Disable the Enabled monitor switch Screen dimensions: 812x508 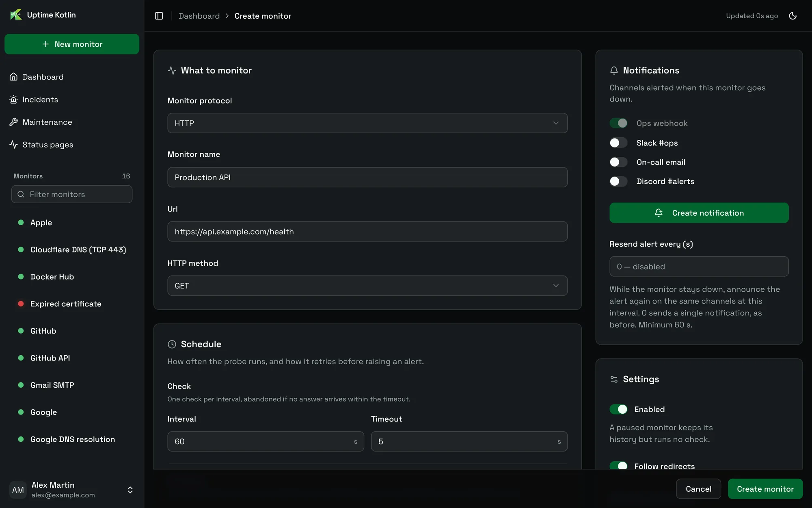point(618,409)
